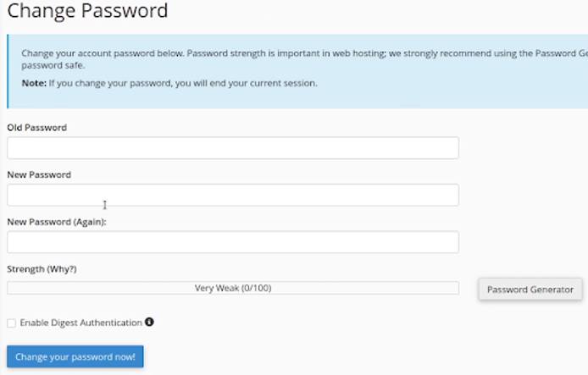588x375 pixels.
Task: Click the Old Password input field
Action: (233, 148)
